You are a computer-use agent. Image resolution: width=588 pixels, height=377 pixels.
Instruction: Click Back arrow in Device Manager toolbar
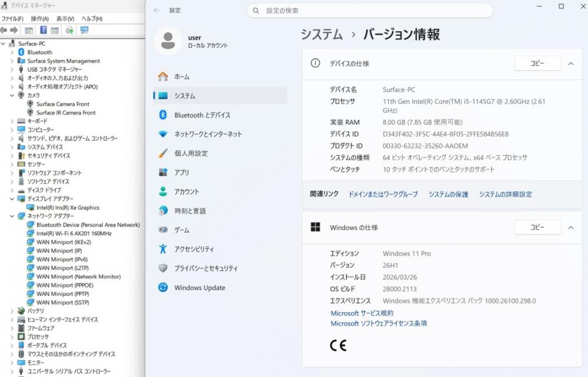(x=4, y=30)
